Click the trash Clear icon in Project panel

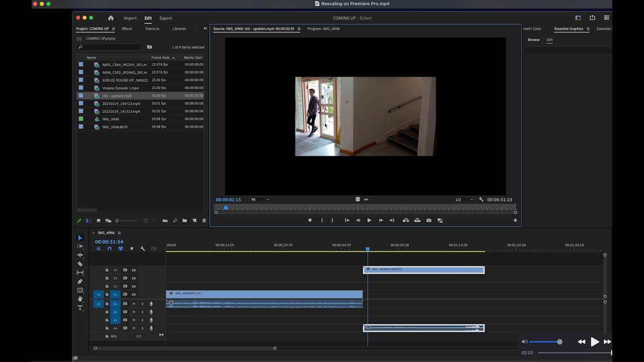(x=204, y=221)
